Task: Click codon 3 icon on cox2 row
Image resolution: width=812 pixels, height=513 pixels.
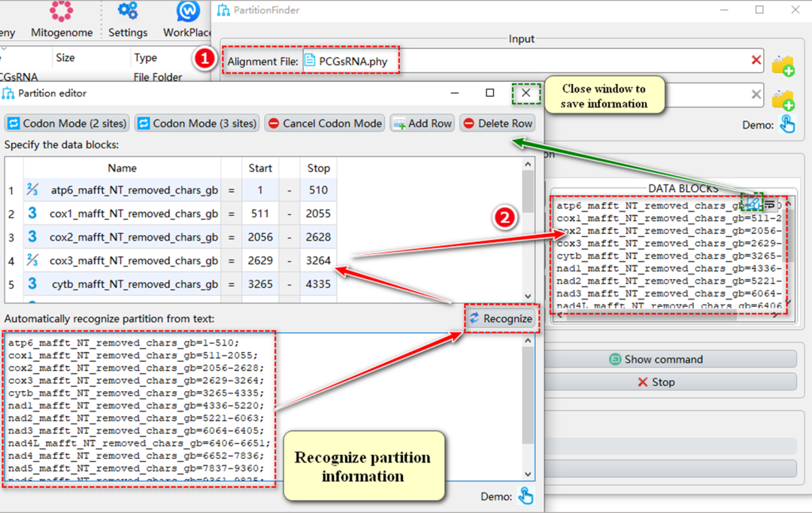Action: pos(32,237)
